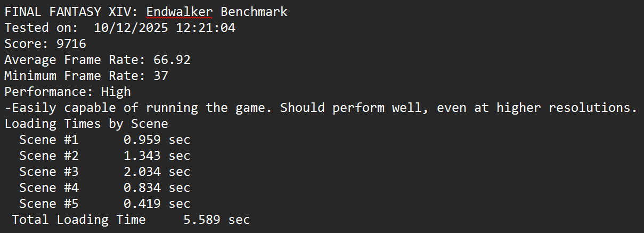644x233 pixels.
Task: Click the Loading Times by Scene heading
Action: pos(86,124)
